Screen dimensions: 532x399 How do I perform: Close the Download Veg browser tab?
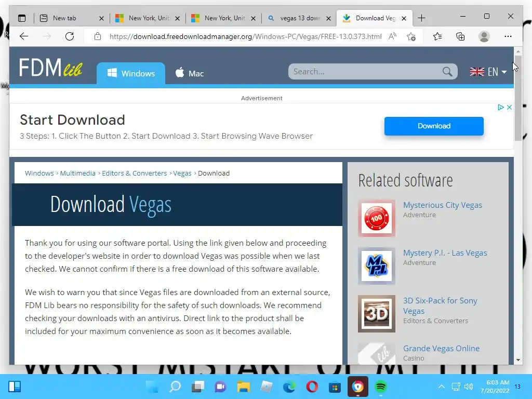pyautogui.click(x=404, y=18)
